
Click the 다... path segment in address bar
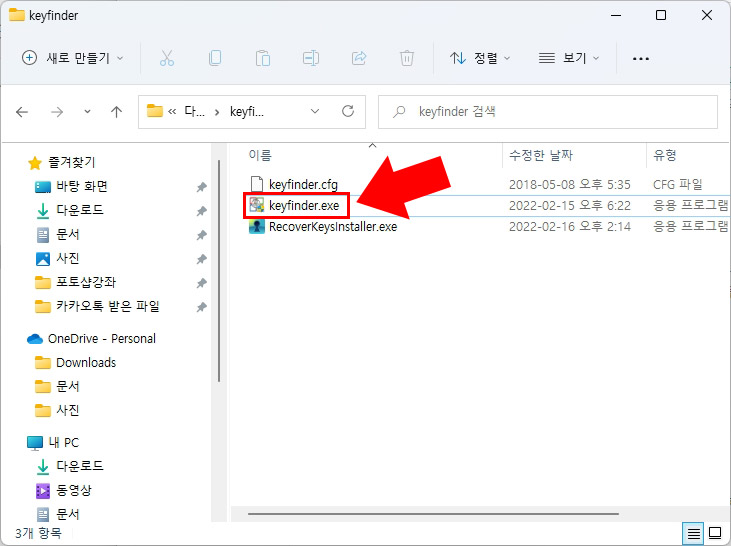(x=194, y=111)
